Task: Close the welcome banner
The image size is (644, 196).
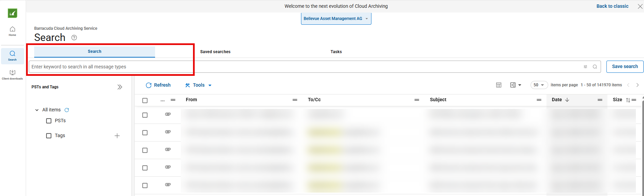Action: coord(640,6)
